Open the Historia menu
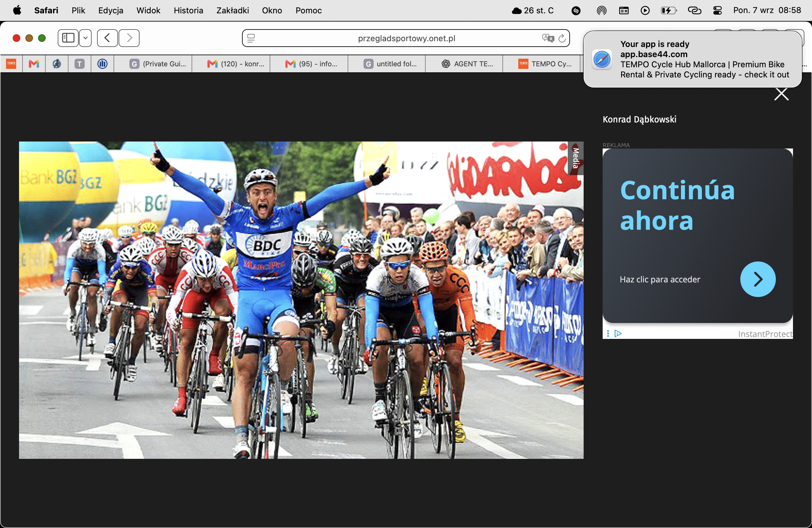This screenshot has width=812, height=528. (x=188, y=10)
